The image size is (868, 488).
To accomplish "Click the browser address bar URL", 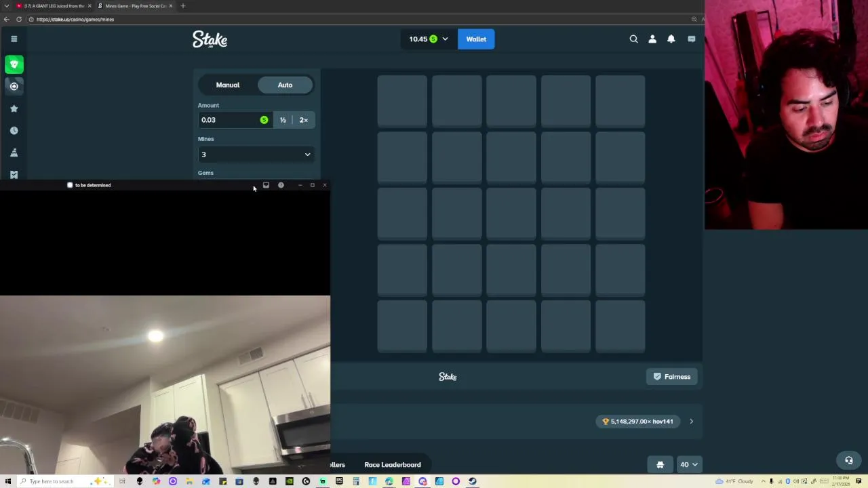I will (75, 19).
